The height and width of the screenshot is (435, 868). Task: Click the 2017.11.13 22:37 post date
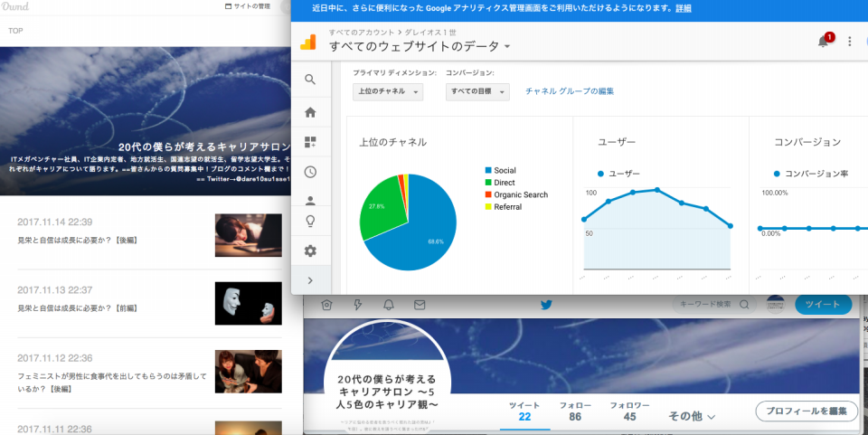[x=55, y=290]
